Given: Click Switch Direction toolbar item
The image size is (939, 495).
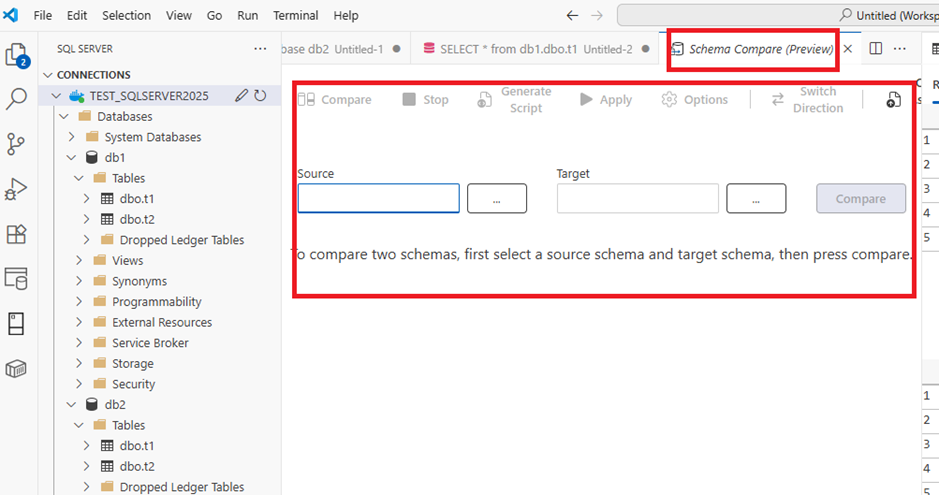Looking at the screenshot, I should (x=807, y=99).
